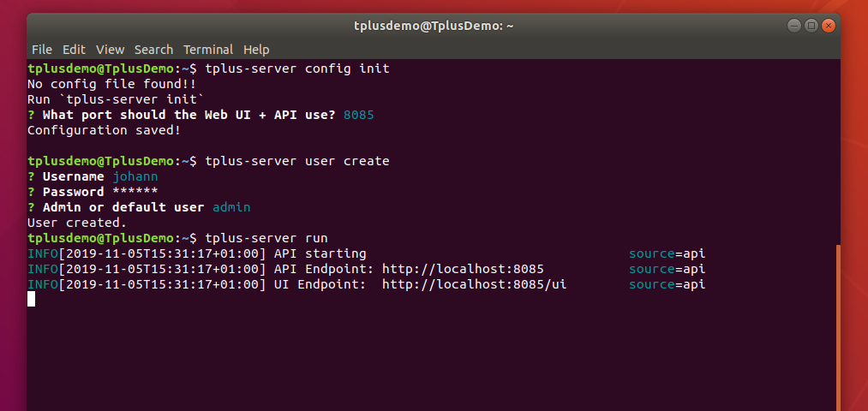The width and height of the screenshot is (868, 411).
Task: Click the masked password asterisks
Action: pos(135,192)
